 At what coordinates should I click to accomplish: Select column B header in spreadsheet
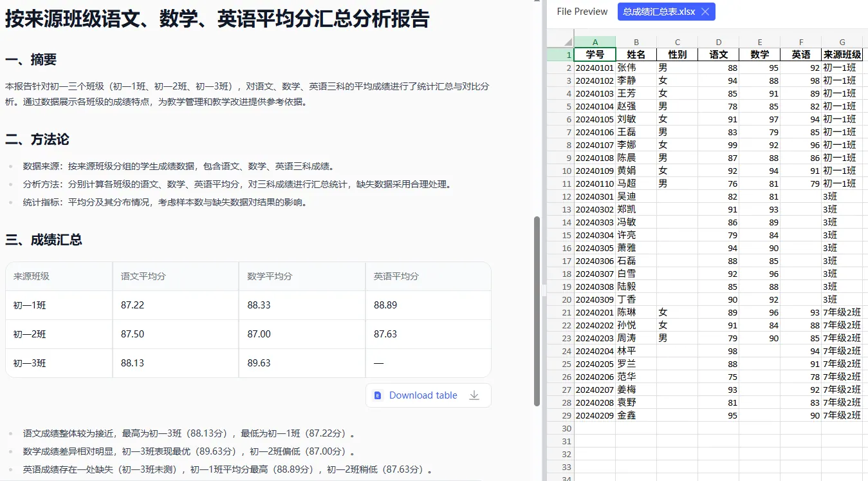[x=636, y=42]
